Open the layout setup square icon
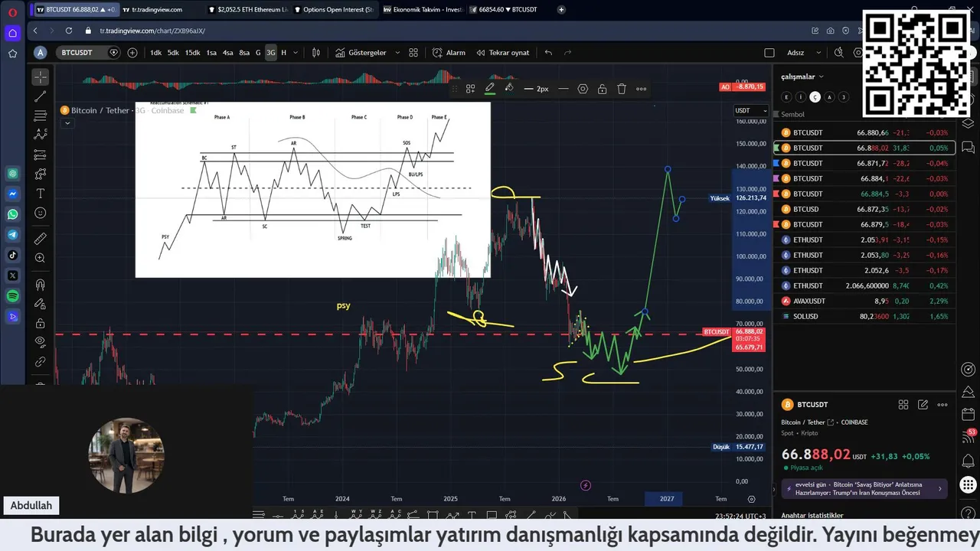The image size is (980, 551). (769, 53)
